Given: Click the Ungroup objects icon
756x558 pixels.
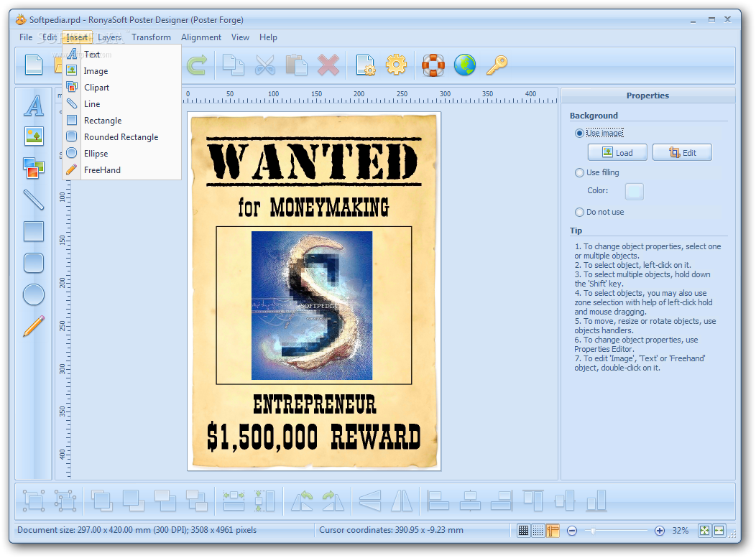Looking at the screenshot, I should [65, 501].
